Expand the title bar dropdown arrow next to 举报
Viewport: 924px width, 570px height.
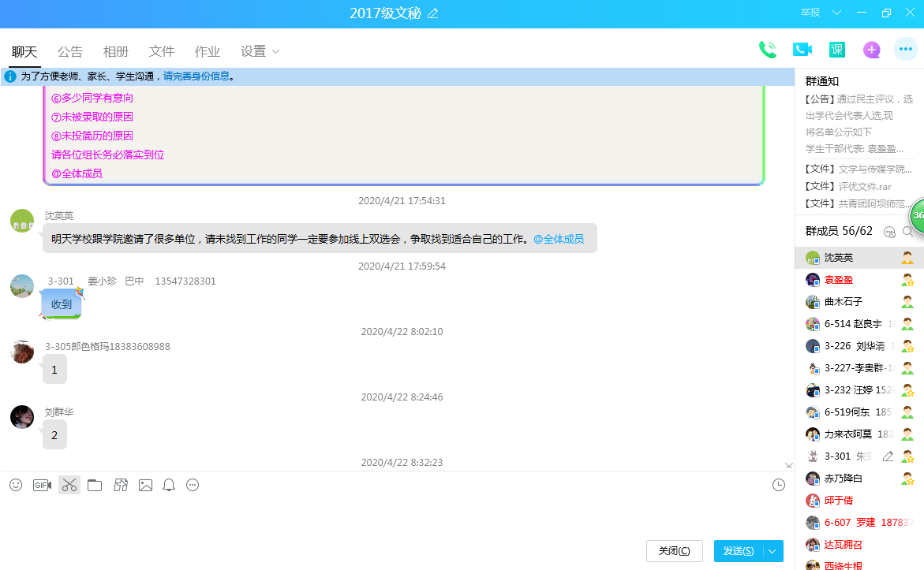tap(836, 13)
